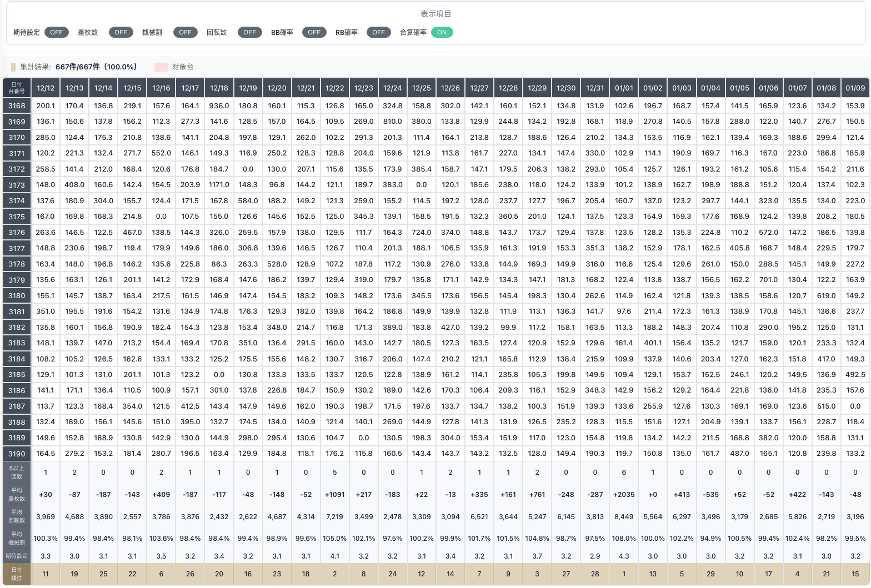The width and height of the screenshot is (871, 588).
Task: Select machine number 3168 row header
Action: point(17,105)
